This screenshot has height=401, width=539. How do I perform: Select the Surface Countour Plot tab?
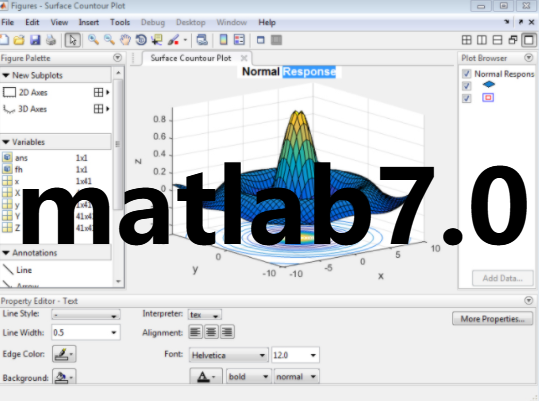coord(191,58)
